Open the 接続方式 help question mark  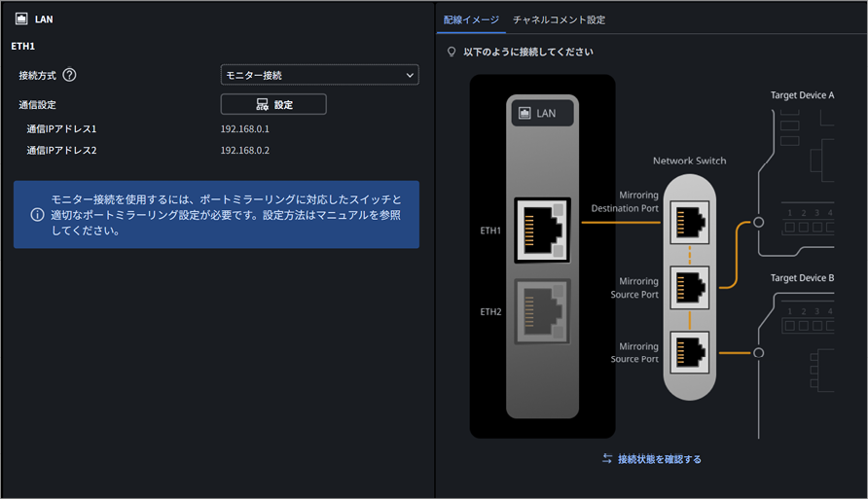(x=69, y=75)
